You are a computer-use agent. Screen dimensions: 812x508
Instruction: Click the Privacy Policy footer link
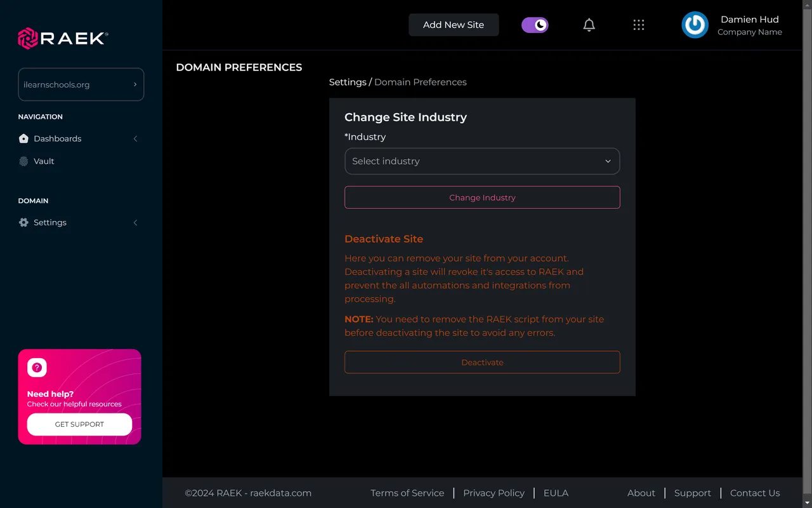[494, 493]
